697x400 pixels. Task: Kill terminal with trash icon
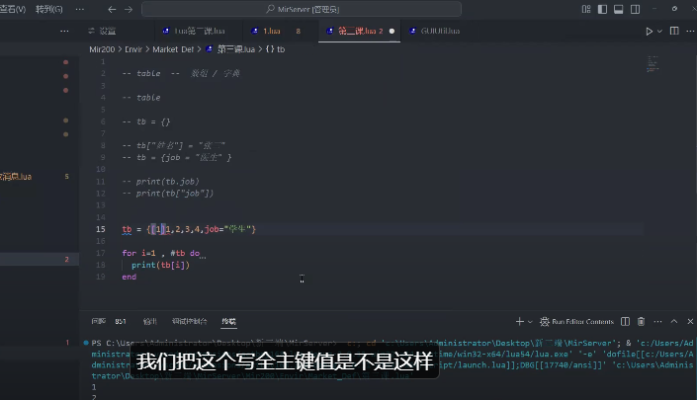(641, 321)
